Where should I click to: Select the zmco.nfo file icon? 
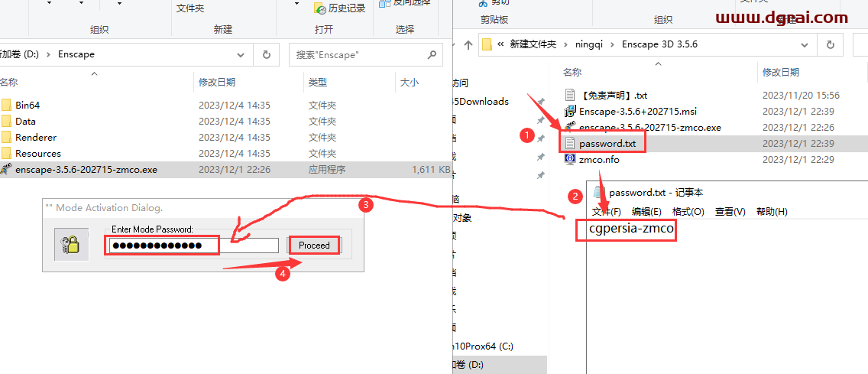point(570,160)
